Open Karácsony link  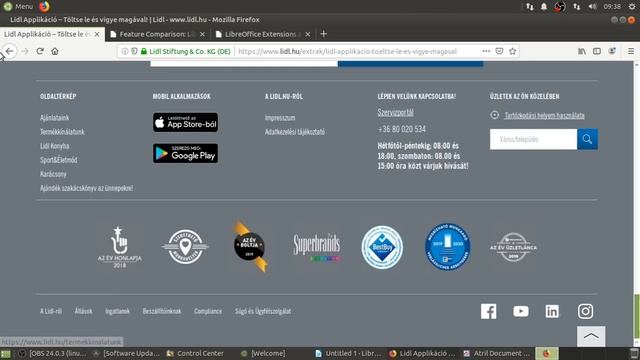click(53, 174)
